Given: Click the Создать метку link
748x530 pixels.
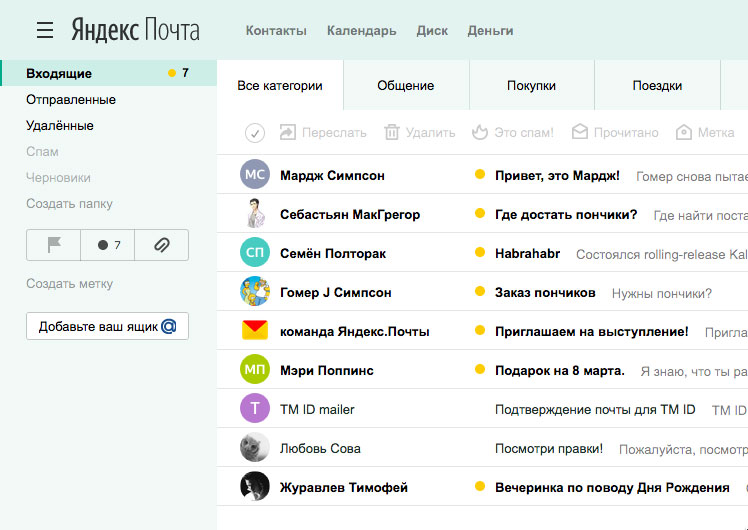Looking at the screenshot, I should [70, 283].
